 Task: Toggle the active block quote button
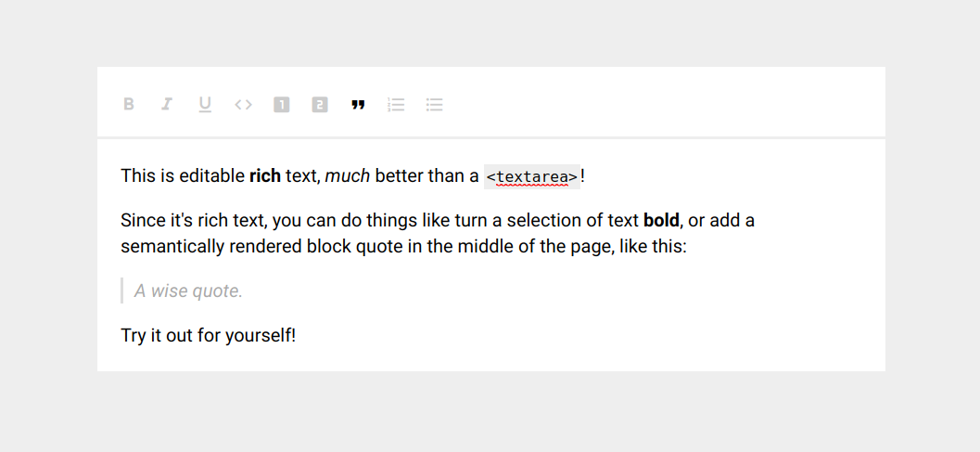point(358,105)
